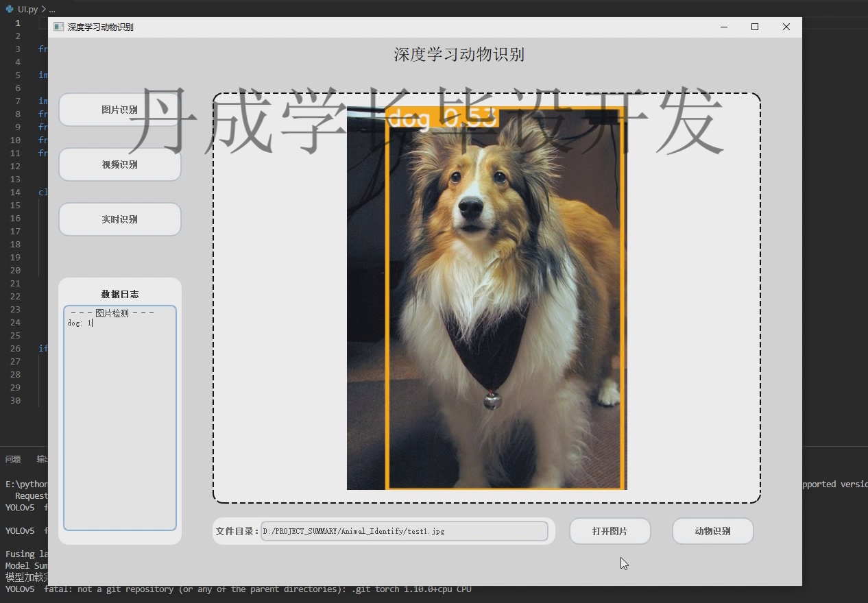Run 动物识别 animal recognition

(713, 531)
